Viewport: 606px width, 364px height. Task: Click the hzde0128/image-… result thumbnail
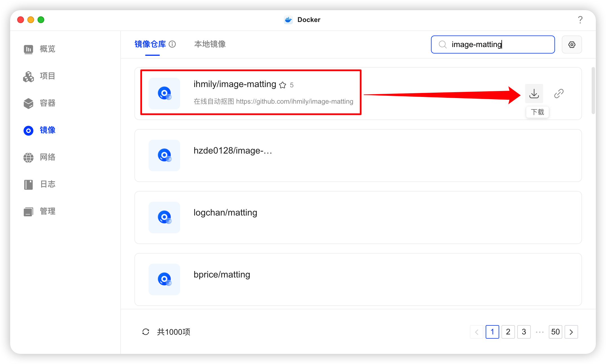[x=164, y=156]
